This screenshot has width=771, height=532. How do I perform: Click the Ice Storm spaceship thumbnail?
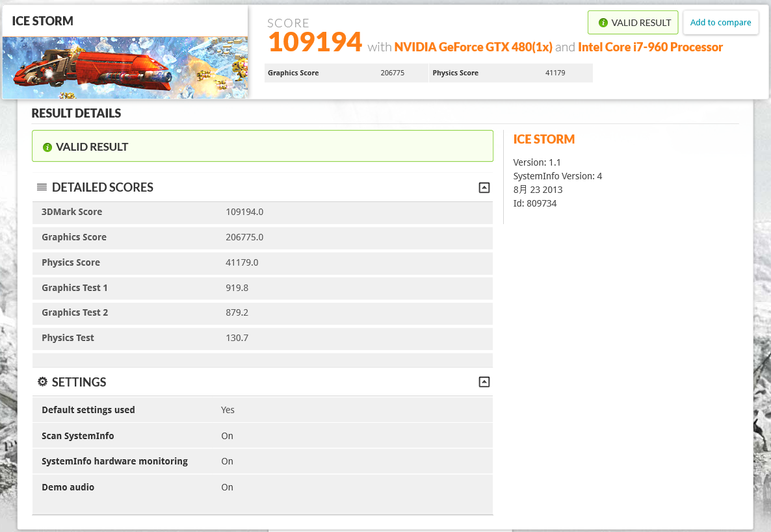point(125,68)
